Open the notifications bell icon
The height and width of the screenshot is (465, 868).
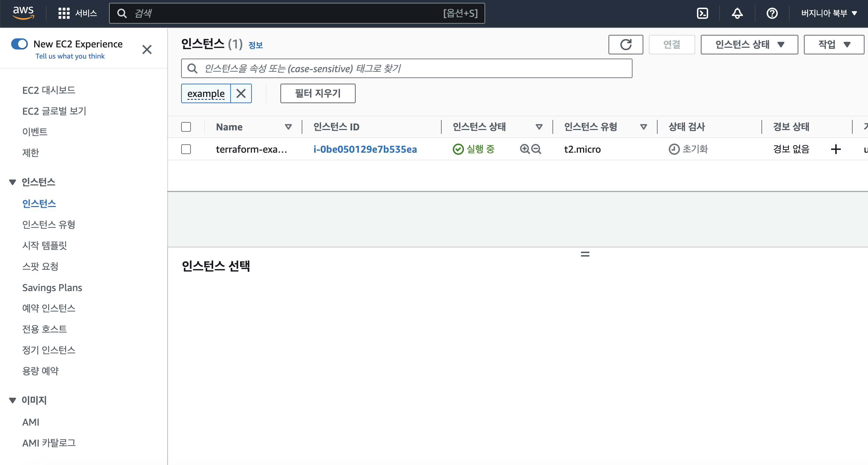pyautogui.click(x=737, y=13)
